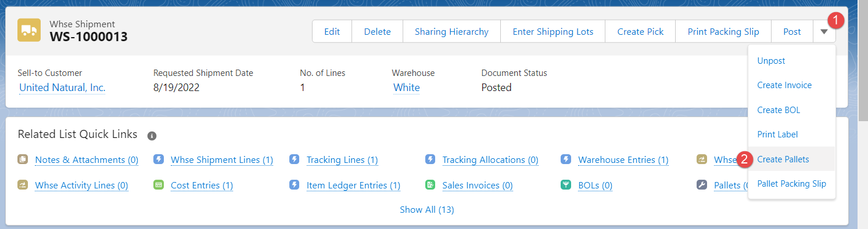
Task: Click the Cost Entries green icon
Action: click(x=158, y=185)
